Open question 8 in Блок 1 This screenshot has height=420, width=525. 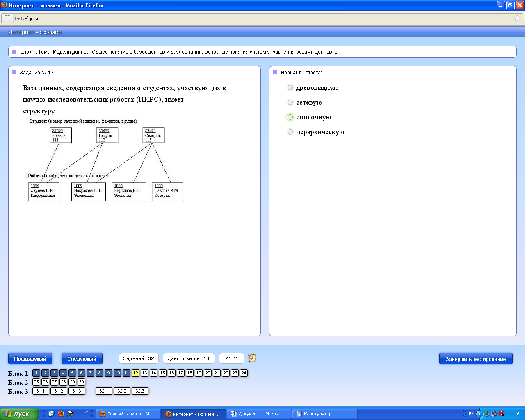tap(99, 373)
